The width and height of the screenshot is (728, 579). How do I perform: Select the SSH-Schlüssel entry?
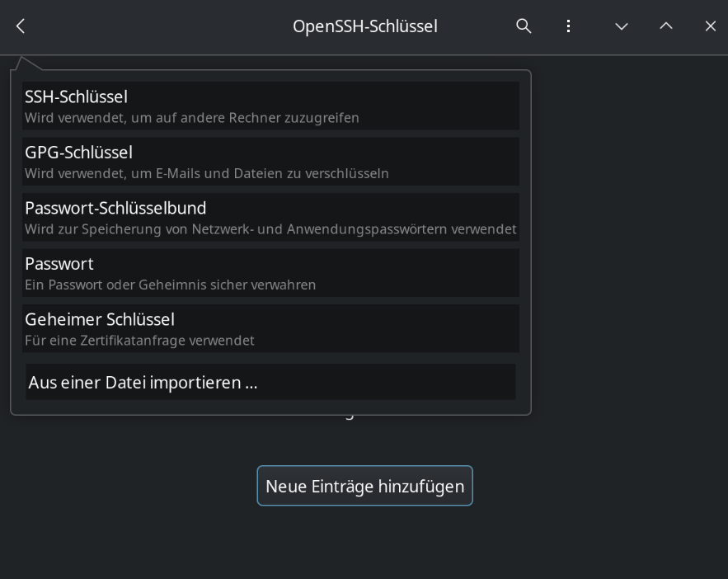(x=77, y=97)
